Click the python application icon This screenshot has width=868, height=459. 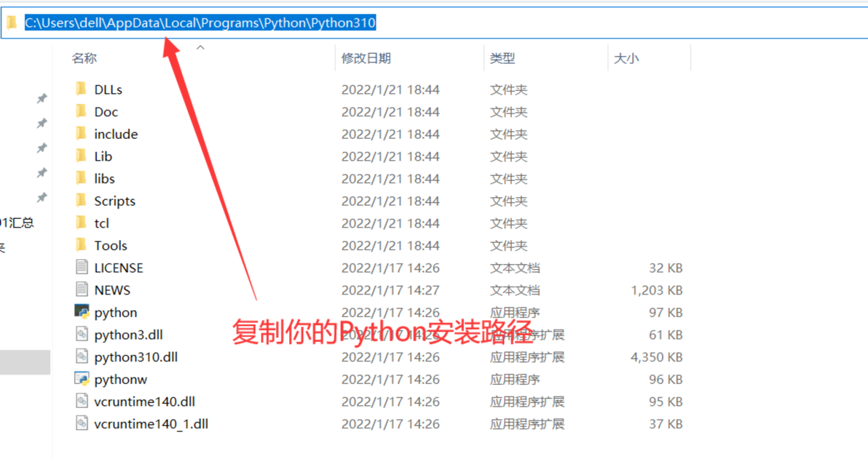point(82,311)
